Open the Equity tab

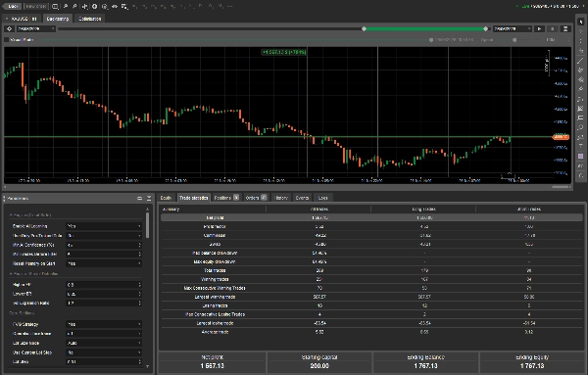tap(166, 198)
